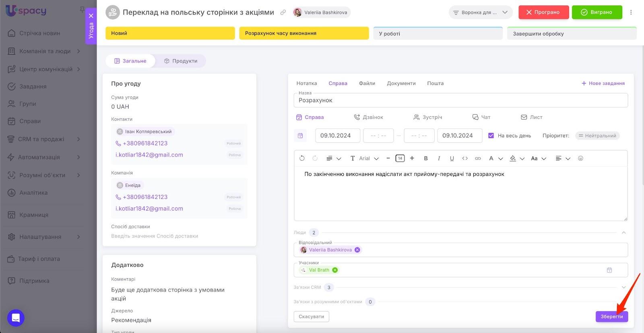Click the Bold formatting icon
This screenshot has width=644, height=333.
(x=425, y=158)
